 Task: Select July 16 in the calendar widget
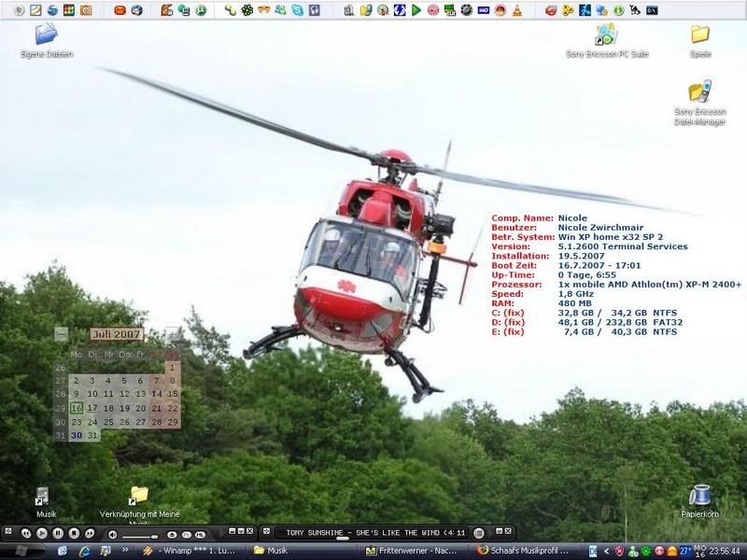click(77, 408)
